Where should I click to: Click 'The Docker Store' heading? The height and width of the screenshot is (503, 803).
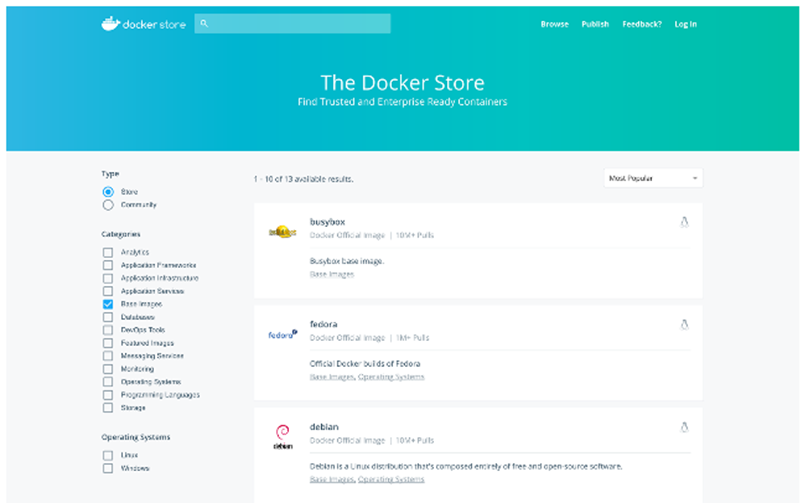[403, 82]
